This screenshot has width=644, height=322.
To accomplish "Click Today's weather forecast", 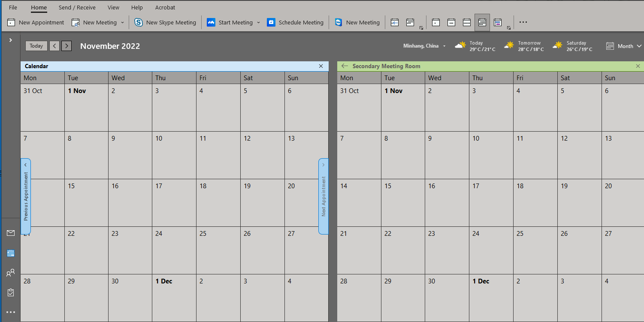I will click(475, 46).
